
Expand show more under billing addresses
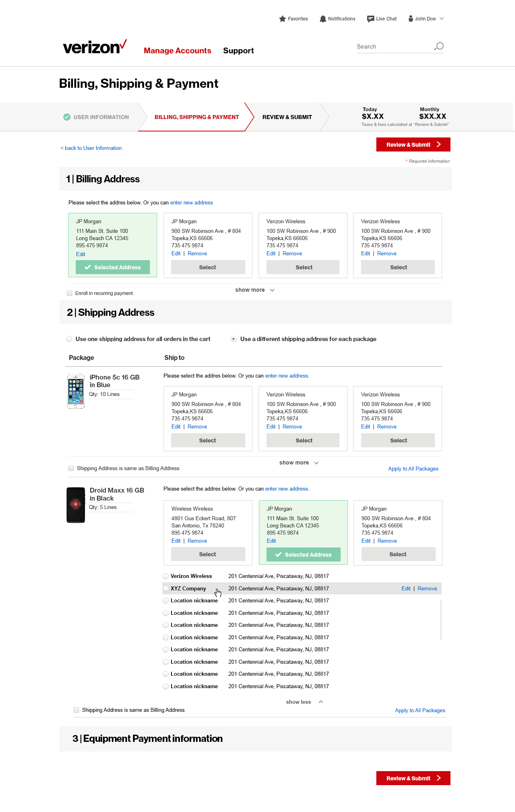pyautogui.click(x=255, y=290)
